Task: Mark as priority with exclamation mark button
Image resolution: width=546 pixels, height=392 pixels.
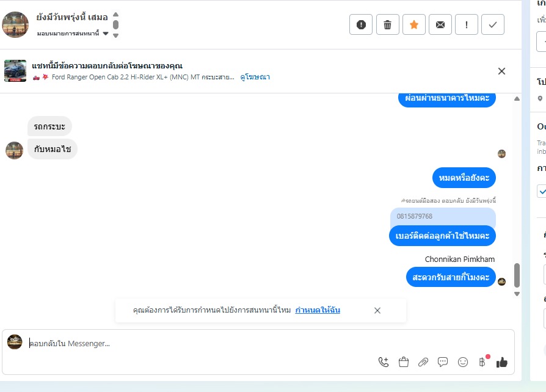Action: tap(466, 24)
